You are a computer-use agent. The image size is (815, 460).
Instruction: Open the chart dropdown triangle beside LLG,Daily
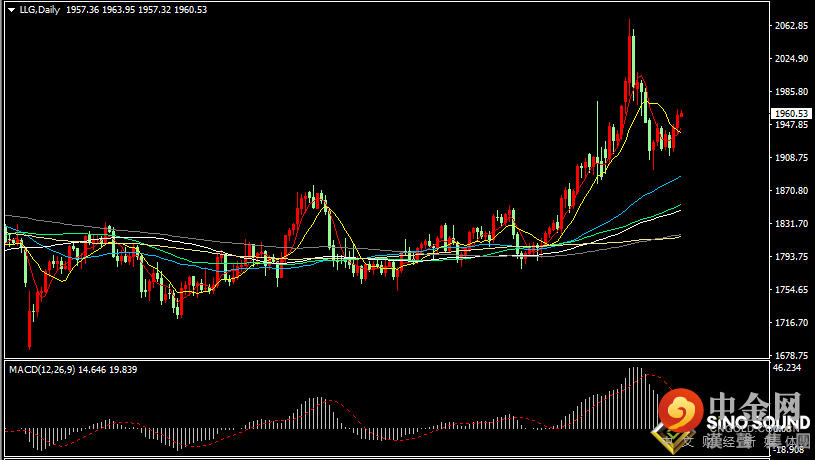click(12, 10)
